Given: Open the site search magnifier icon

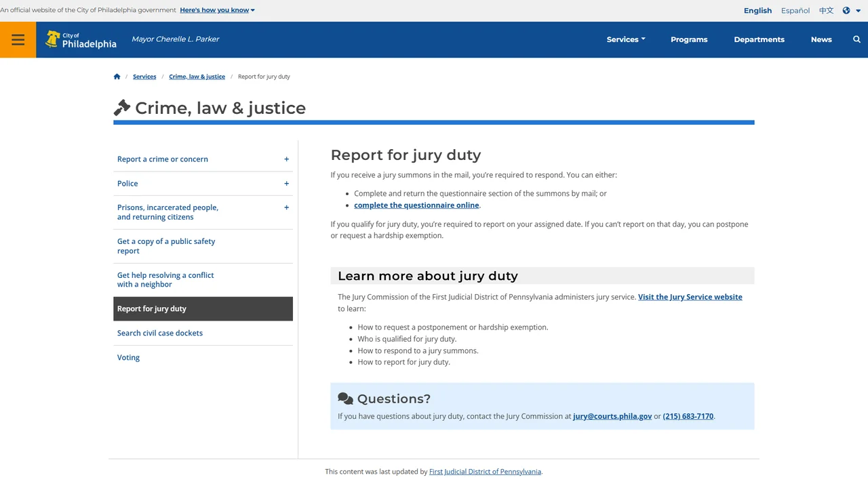Looking at the screenshot, I should (856, 39).
